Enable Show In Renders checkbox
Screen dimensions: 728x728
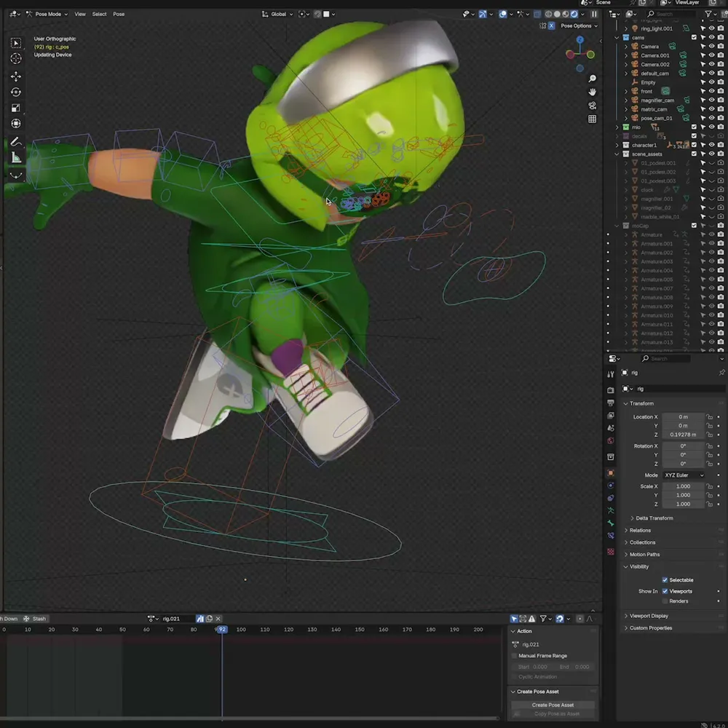coord(665,601)
